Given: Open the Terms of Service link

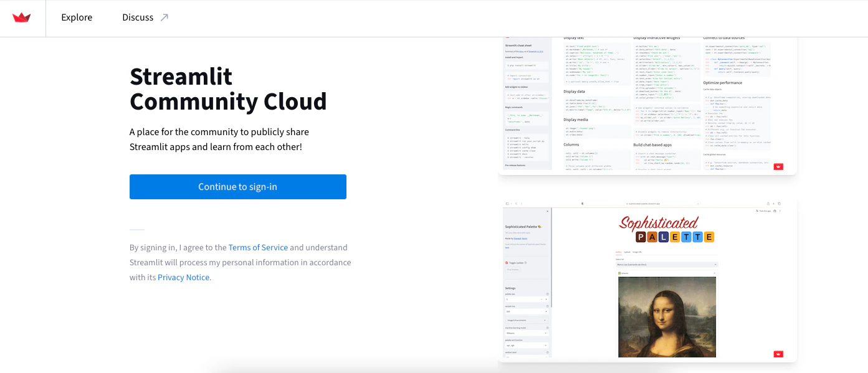Looking at the screenshot, I should (258, 247).
